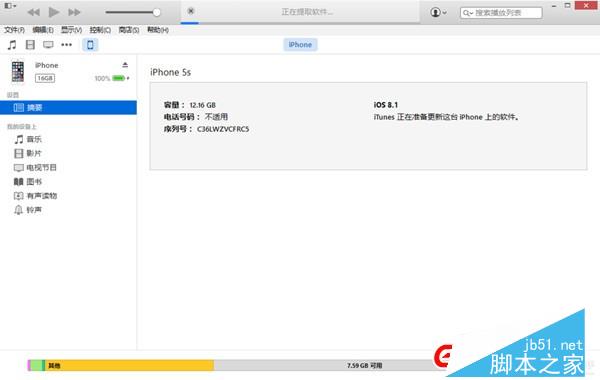
Task: Start playback with the play button
Action: (x=54, y=12)
